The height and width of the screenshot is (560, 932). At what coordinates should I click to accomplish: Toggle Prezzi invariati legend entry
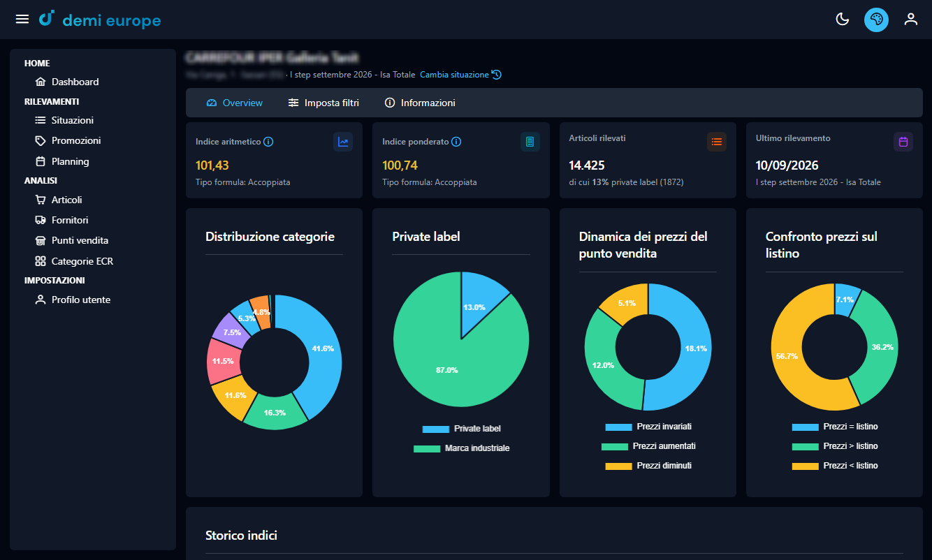(x=648, y=427)
